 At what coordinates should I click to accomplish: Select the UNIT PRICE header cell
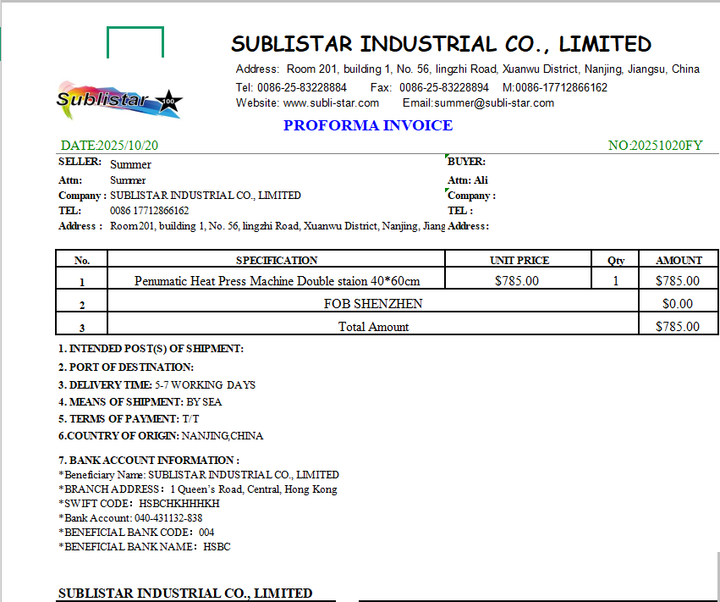519,260
